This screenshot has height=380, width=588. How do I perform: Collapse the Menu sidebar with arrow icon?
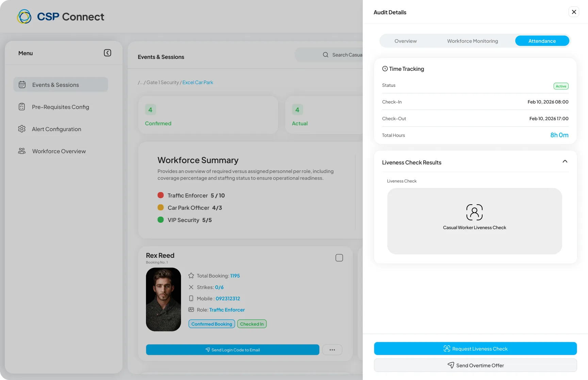point(108,53)
